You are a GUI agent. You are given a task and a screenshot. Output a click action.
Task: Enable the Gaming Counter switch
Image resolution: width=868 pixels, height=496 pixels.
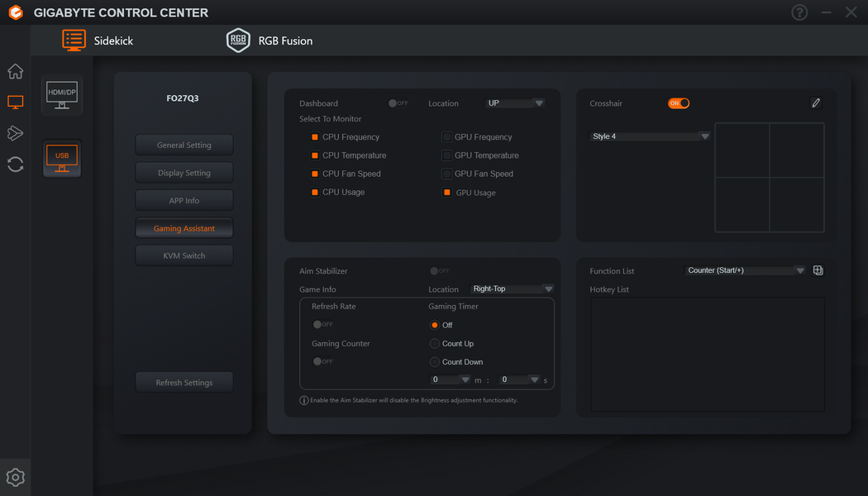pos(322,361)
